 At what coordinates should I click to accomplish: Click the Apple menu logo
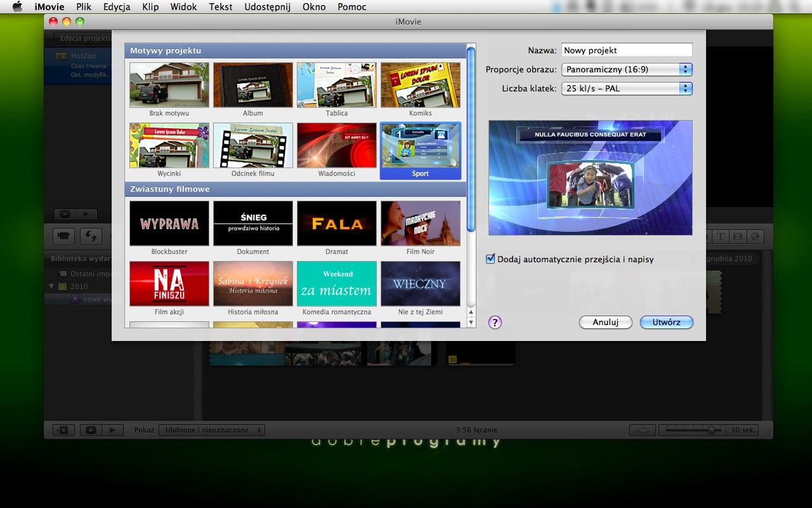click(17, 7)
